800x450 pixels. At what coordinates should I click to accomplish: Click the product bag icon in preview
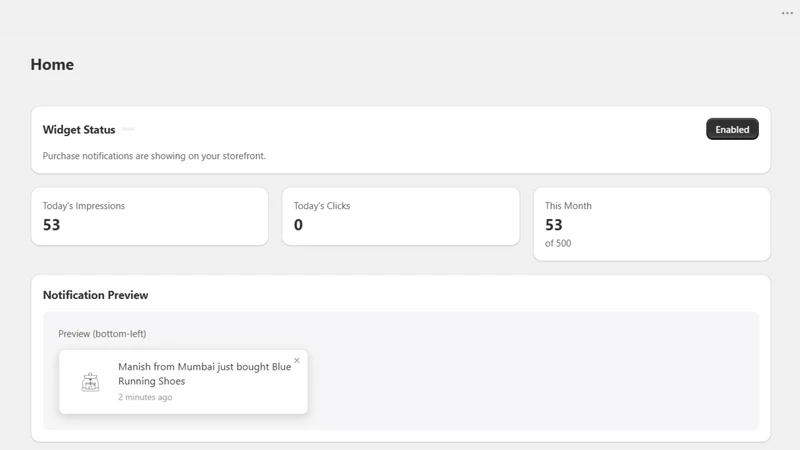point(90,382)
